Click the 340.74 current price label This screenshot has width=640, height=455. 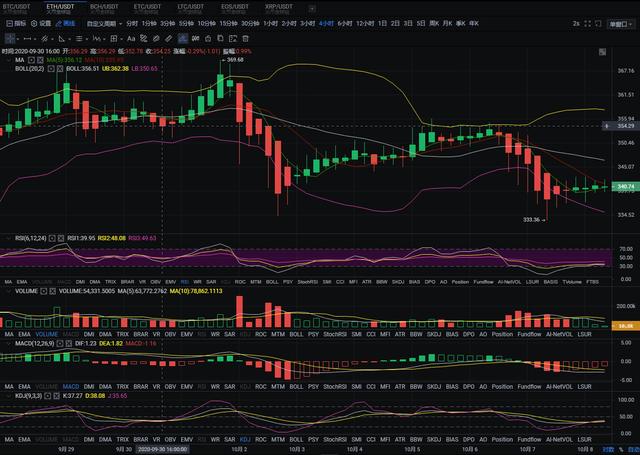pyautogui.click(x=626, y=186)
